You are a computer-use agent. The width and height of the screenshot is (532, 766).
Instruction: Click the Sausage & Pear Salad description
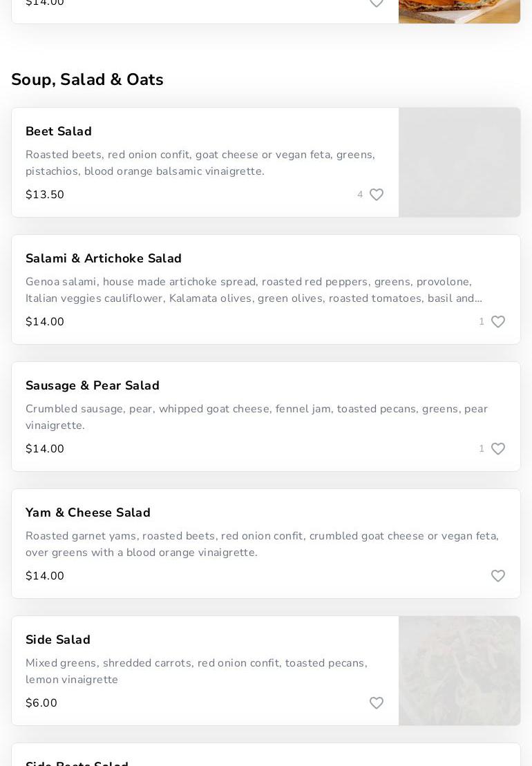tap(256, 417)
